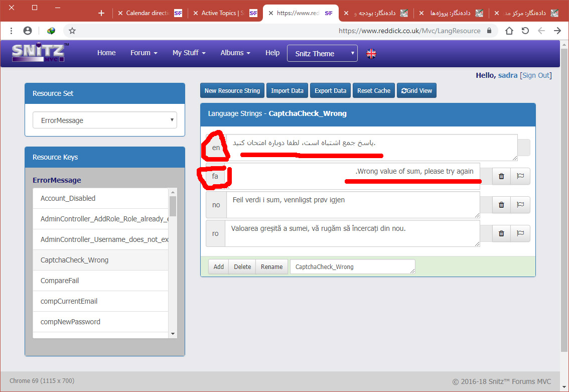
Task: Click the flag icon on the 'ro' row
Action: click(x=520, y=233)
